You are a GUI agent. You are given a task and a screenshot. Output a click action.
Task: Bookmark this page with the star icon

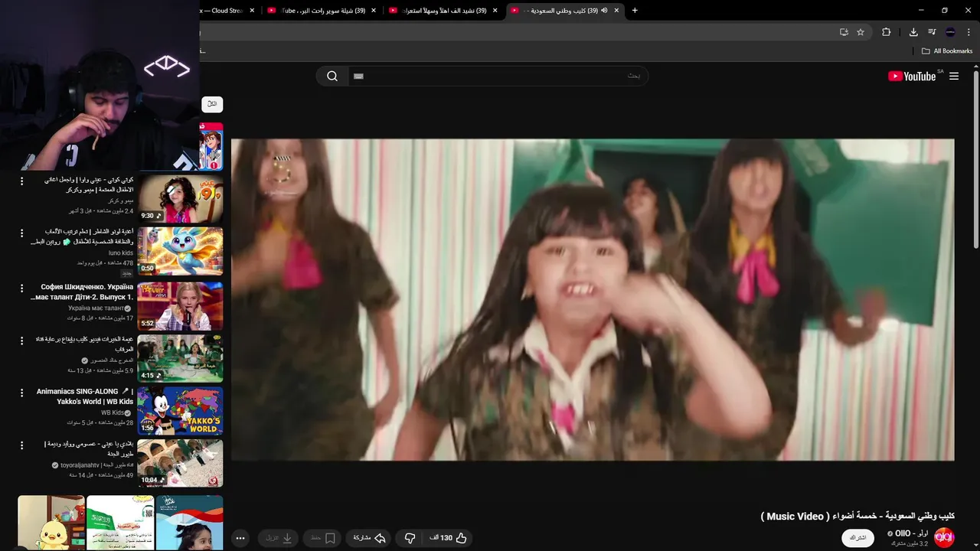pyautogui.click(x=861, y=32)
